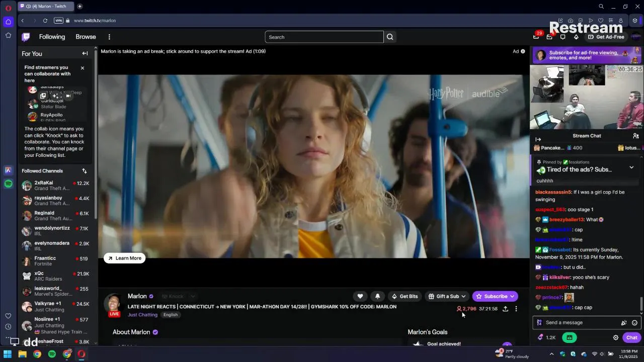The image size is (644, 362).
Task: Click the Subscribe for ad-free viewing banner
Action: tap(587, 55)
